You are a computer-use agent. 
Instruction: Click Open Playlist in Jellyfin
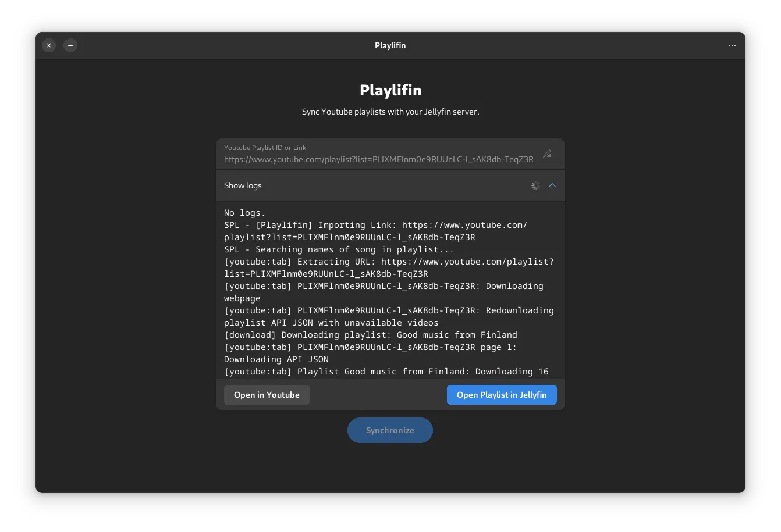point(501,395)
